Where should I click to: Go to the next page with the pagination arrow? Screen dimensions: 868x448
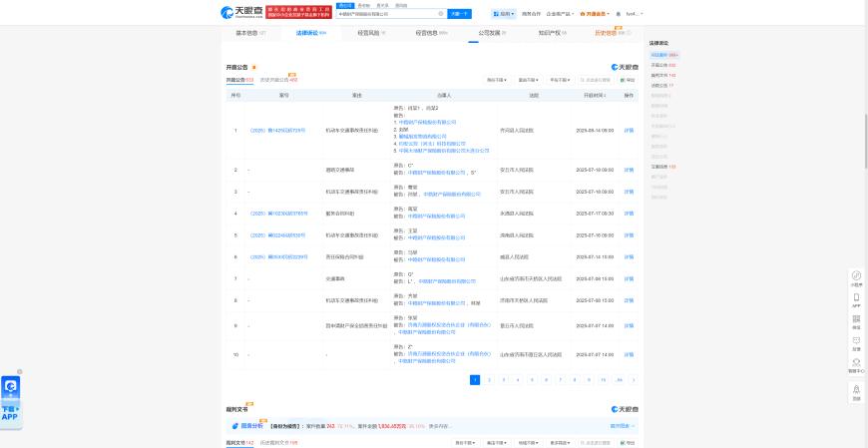tap(634, 380)
